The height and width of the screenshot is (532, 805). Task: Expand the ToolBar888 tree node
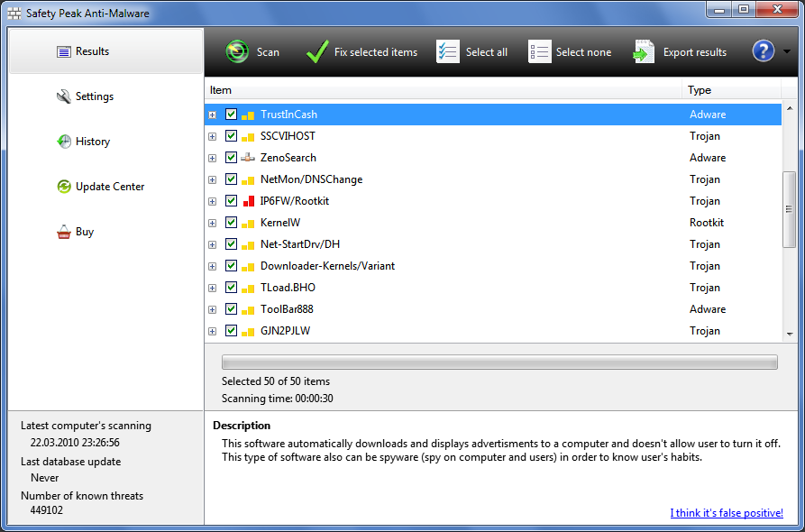click(x=212, y=310)
